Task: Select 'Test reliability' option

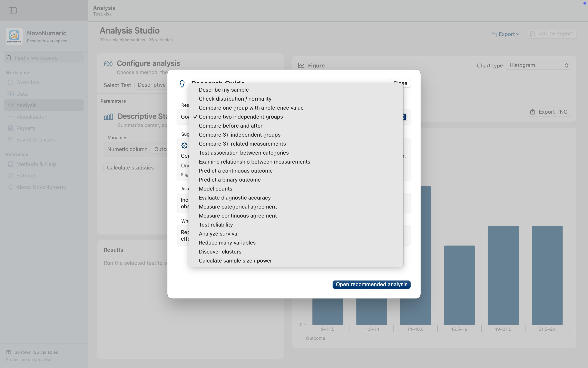Action: pos(296,225)
